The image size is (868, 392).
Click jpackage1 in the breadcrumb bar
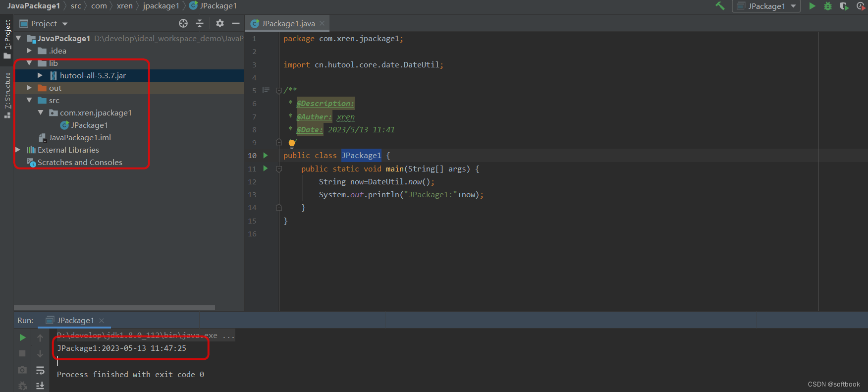[161, 6]
